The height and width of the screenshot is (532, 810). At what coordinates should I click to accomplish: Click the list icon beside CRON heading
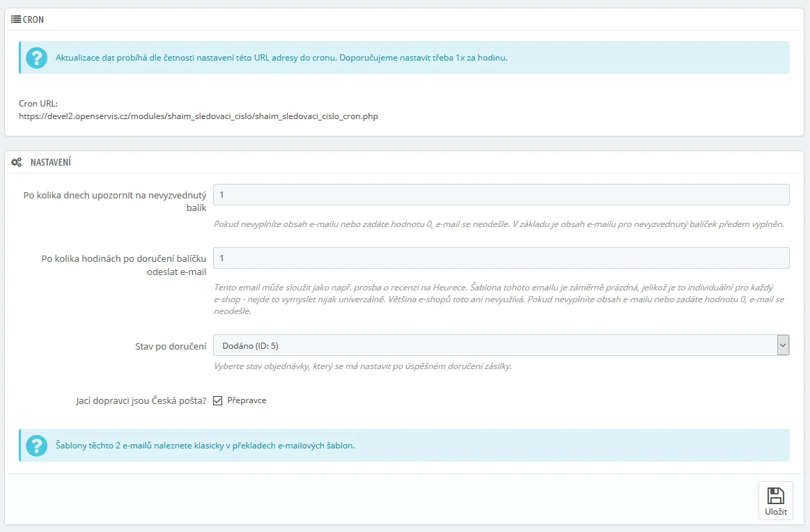16,19
